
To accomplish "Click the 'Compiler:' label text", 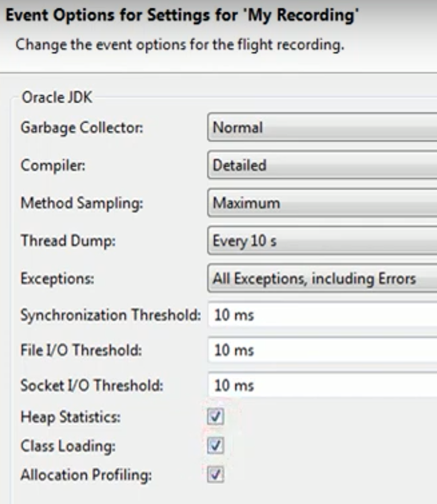I will tap(53, 165).
